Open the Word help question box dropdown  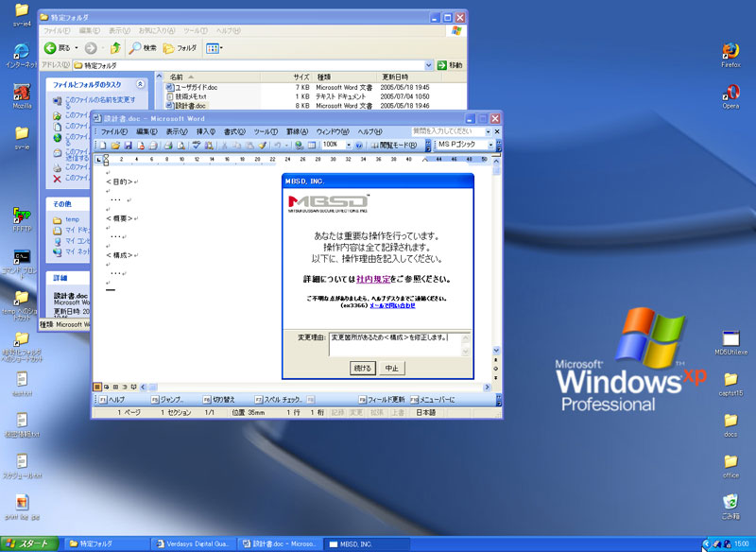tap(488, 131)
